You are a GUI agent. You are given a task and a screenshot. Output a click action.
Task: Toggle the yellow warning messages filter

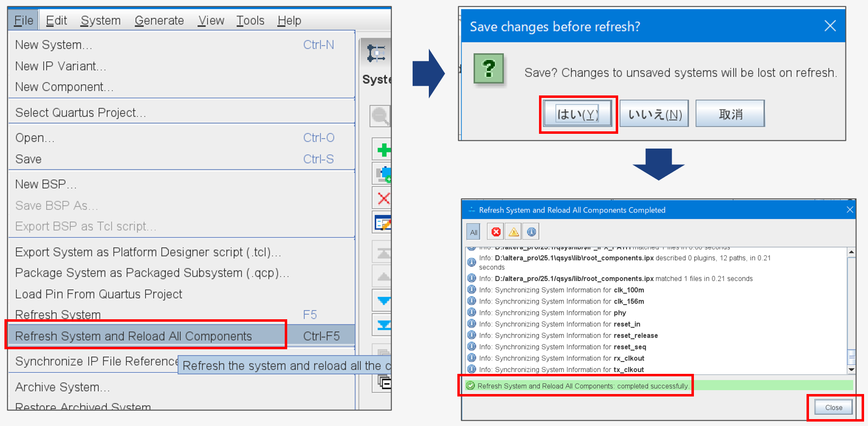513,232
